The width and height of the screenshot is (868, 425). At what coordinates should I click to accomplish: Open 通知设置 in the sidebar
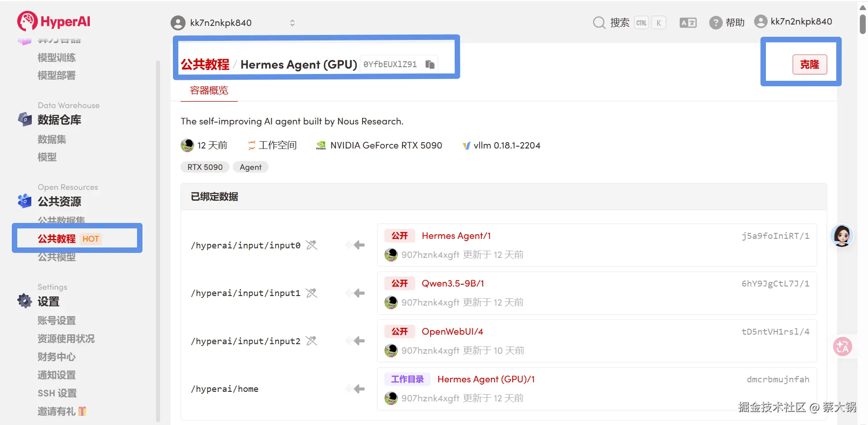pos(57,375)
